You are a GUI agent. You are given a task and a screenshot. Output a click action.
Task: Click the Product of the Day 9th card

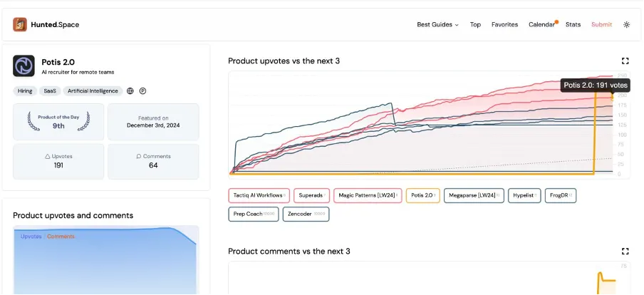[x=58, y=122]
